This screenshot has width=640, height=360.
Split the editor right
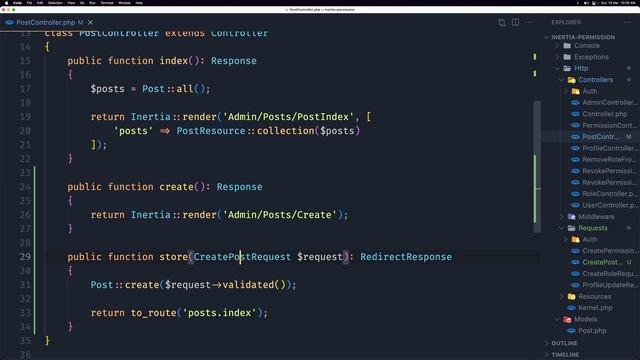point(516,22)
